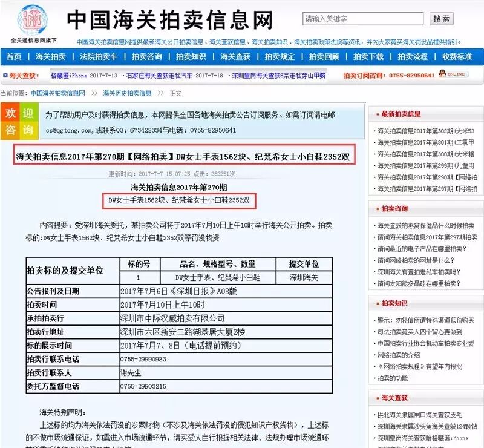This screenshot has width=484, height=448.
Task: Open question 请问海关拍卖信息2017年第297期拍卖
Action: click(x=427, y=237)
